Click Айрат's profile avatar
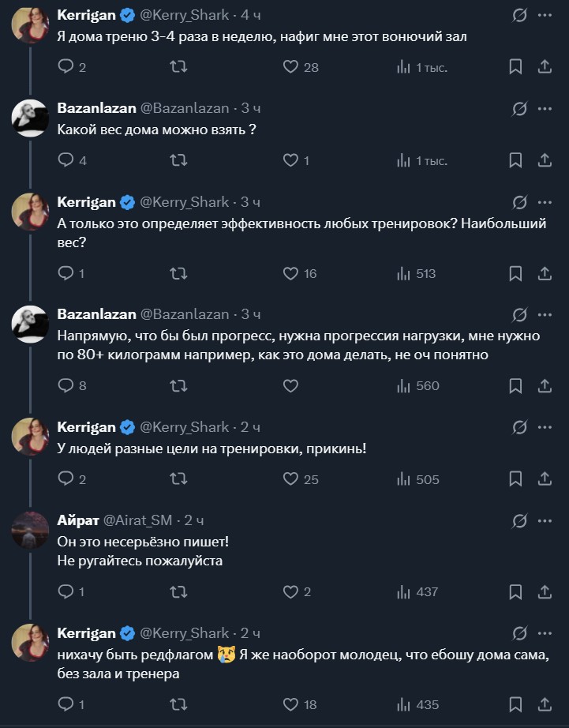569x728 pixels. point(30,529)
